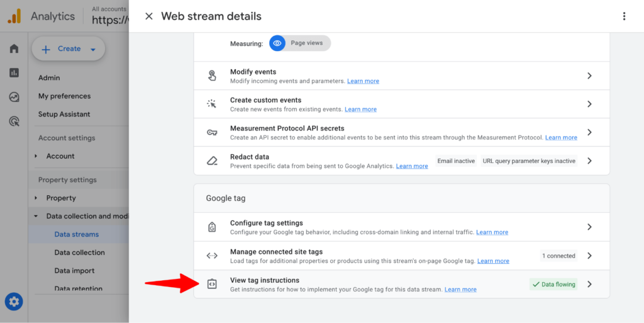644x323 pixels.
Task: Open Configure tag settings row
Action: [401, 227]
